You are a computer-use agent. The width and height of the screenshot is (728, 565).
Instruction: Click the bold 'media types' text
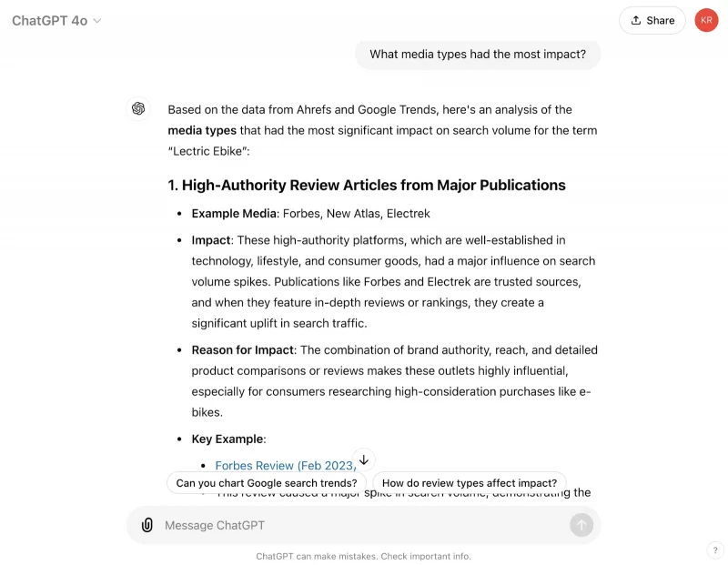[202, 130]
